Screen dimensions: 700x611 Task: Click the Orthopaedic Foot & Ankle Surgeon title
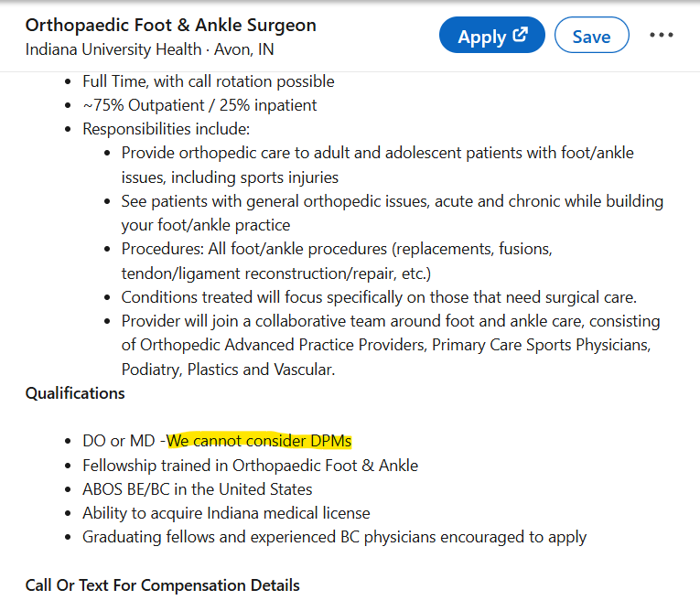tap(171, 25)
